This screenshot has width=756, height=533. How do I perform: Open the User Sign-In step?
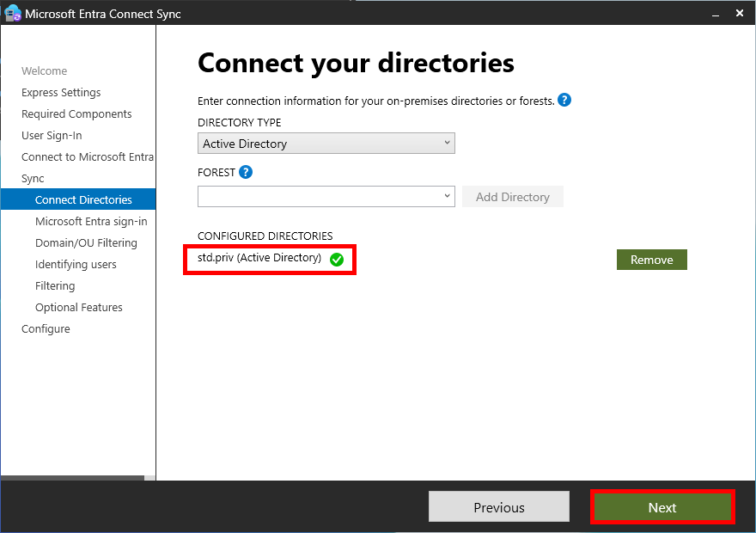pos(55,135)
